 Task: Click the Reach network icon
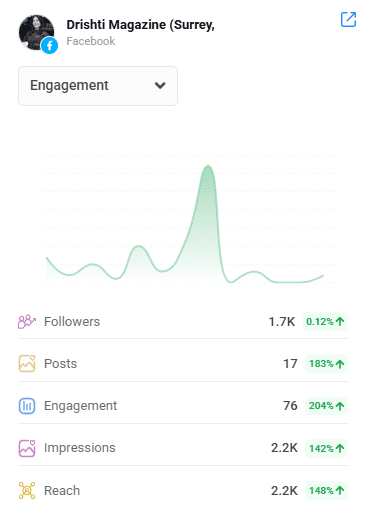(27, 491)
